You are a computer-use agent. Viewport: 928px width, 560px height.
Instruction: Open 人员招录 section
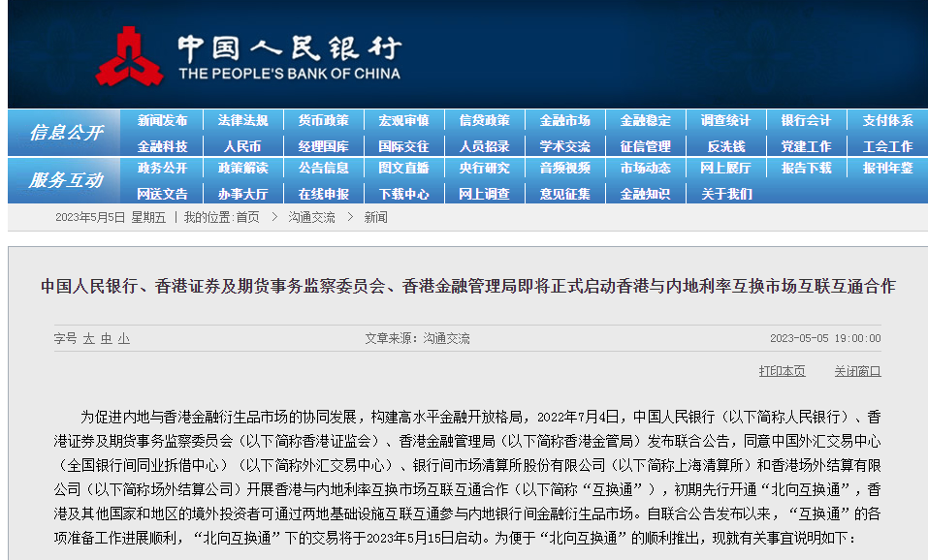[x=484, y=146]
